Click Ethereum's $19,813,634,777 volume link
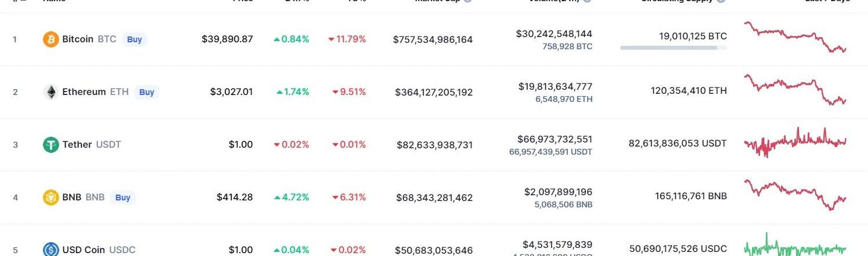This screenshot has height=256, width=868. tap(555, 86)
